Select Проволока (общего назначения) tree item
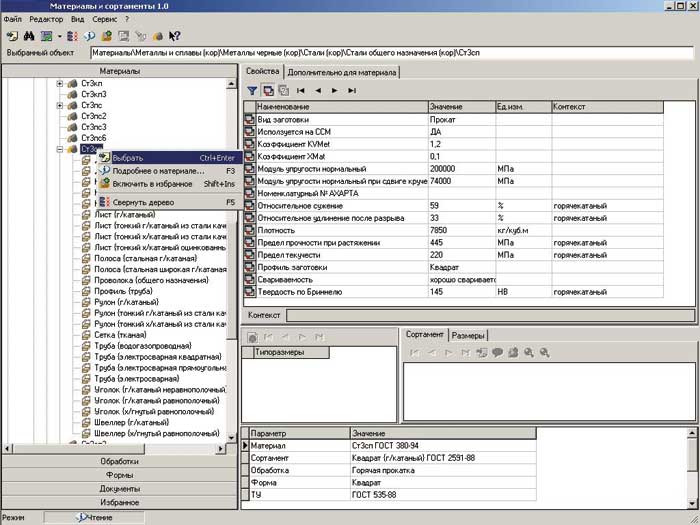This screenshot has width=700, height=525. [151, 280]
